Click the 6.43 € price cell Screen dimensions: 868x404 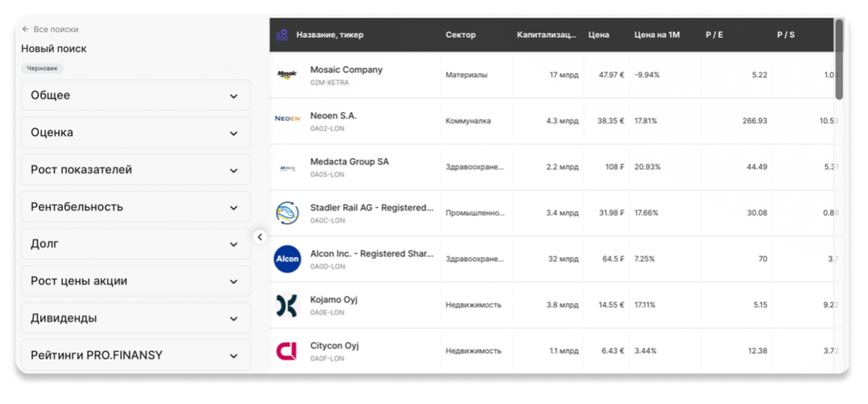click(x=613, y=351)
